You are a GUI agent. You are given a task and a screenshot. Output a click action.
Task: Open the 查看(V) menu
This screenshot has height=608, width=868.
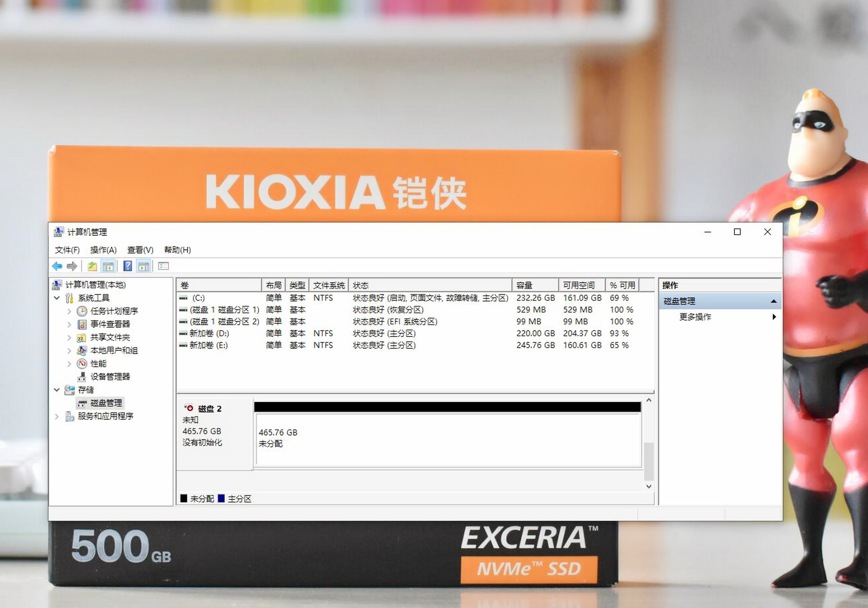pyautogui.click(x=140, y=250)
